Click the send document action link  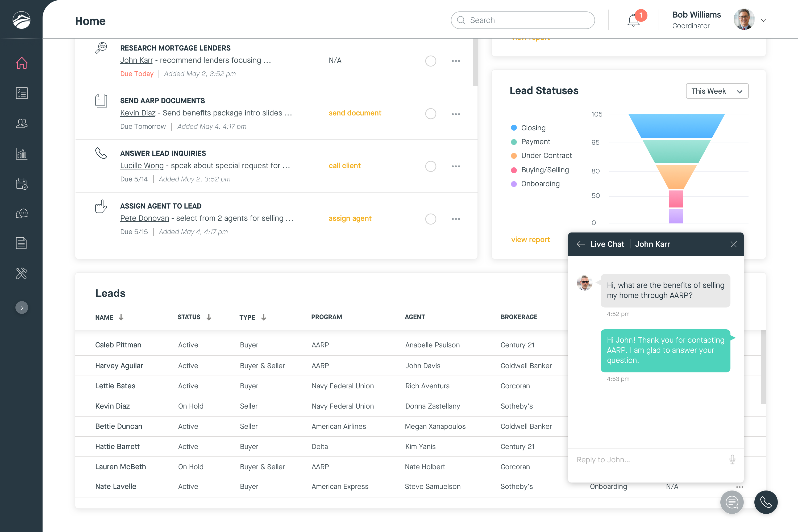coord(355,113)
